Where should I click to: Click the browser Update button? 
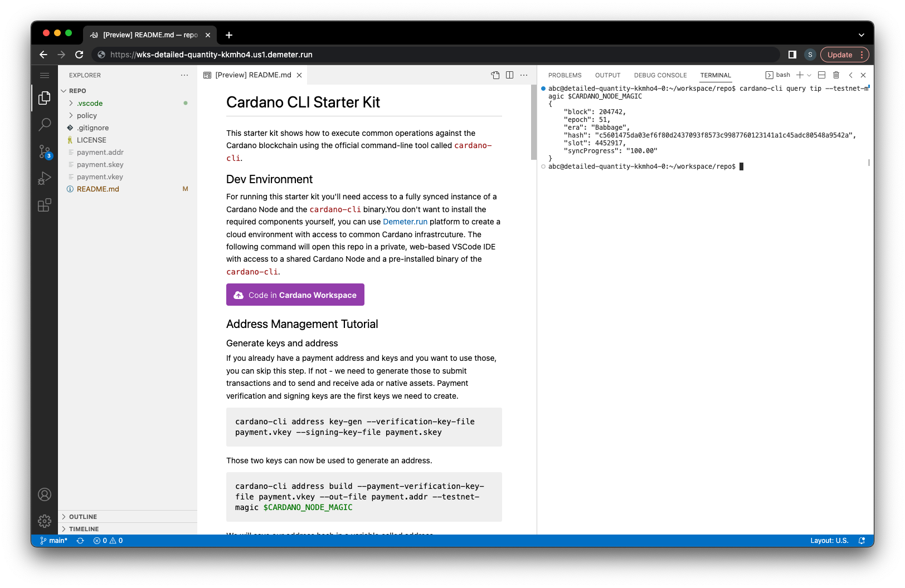click(x=844, y=55)
